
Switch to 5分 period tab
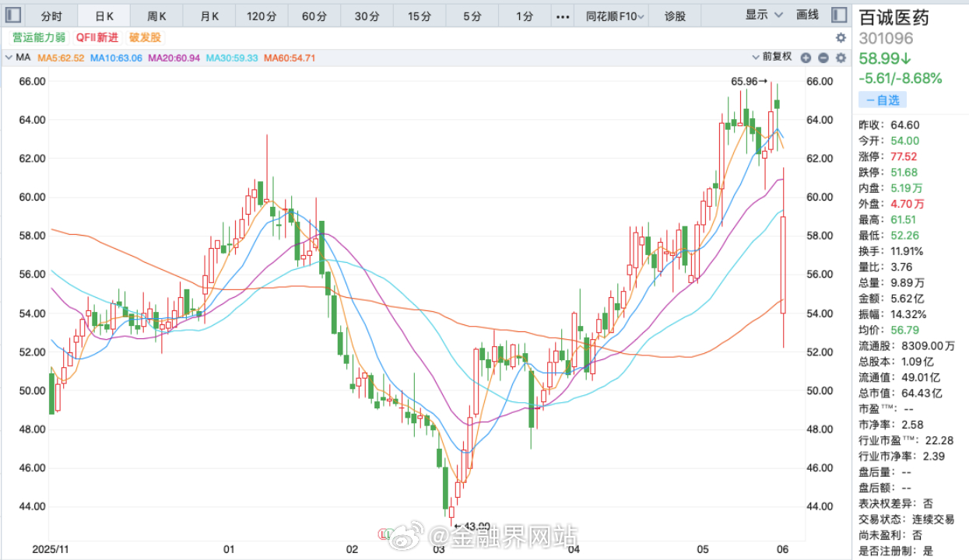[472, 16]
